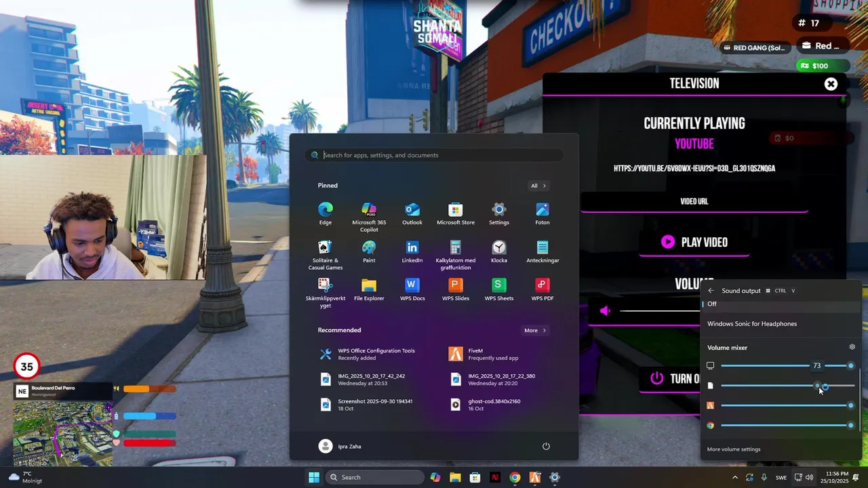
Task: Expand recommended items with More button
Action: point(535,330)
